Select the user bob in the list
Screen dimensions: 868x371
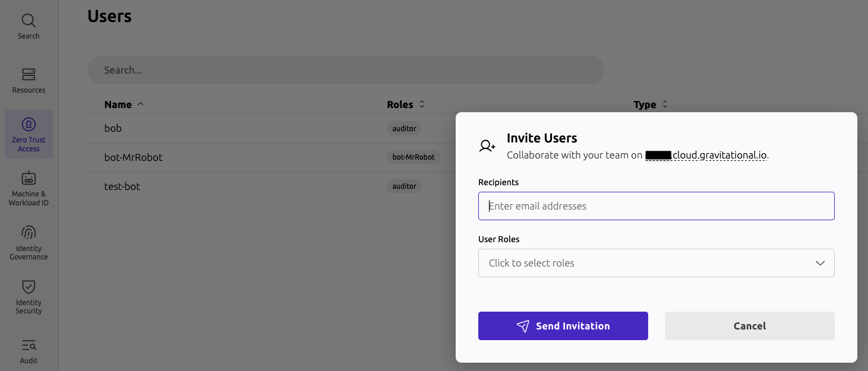point(113,128)
